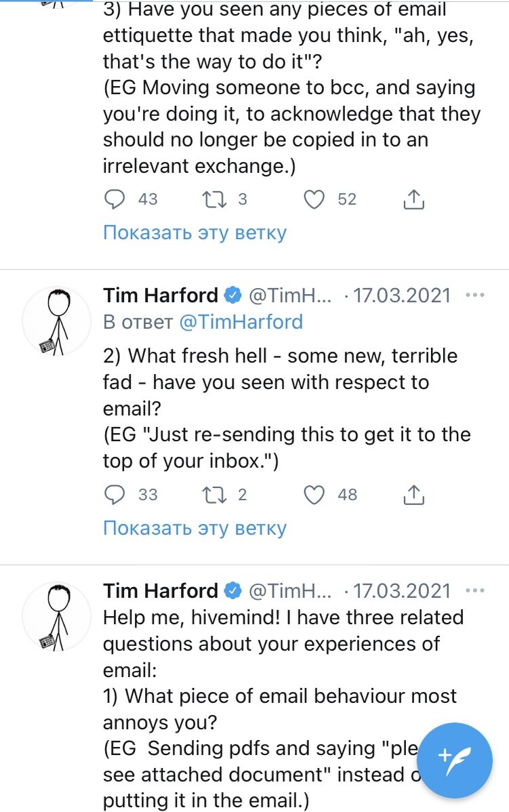
Task: Click Tim Harford's verified badge on middle tweet
Action: [231, 295]
